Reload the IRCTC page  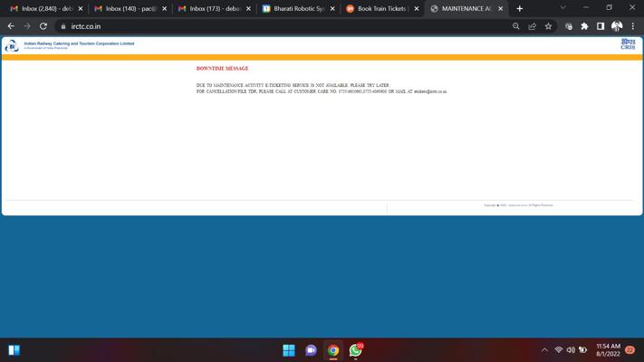point(43,26)
